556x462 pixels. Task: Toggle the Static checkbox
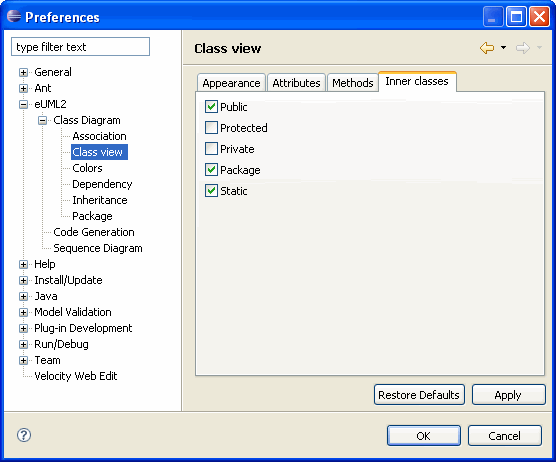[211, 191]
